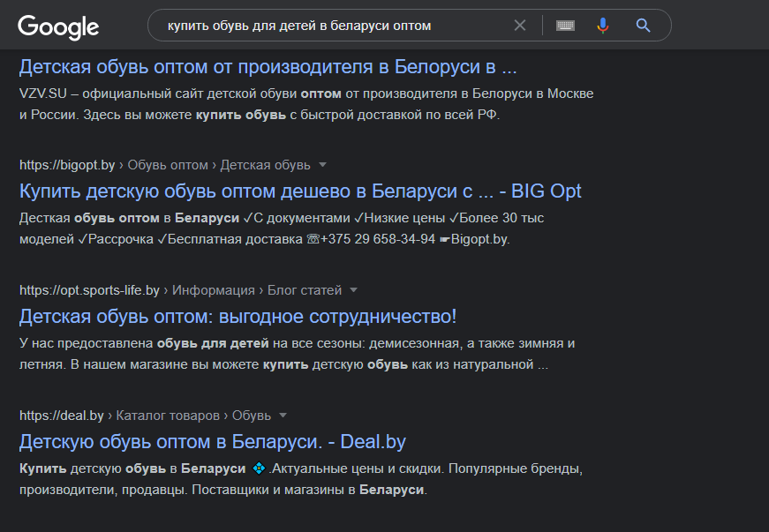Screen dimensions: 769x532
Task: Click the https://opt.sports-life.by URL breadcrumb
Action: click(x=89, y=290)
